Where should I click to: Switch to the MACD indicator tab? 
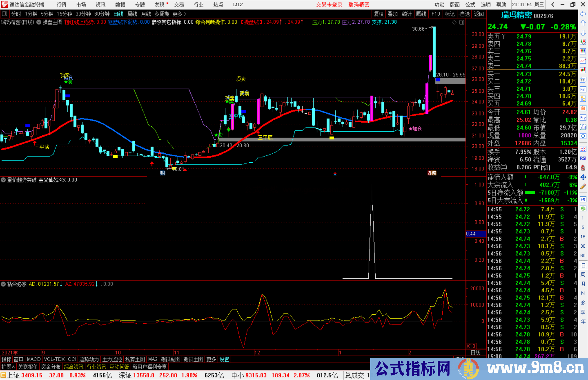pyautogui.click(x=33, y=359)
